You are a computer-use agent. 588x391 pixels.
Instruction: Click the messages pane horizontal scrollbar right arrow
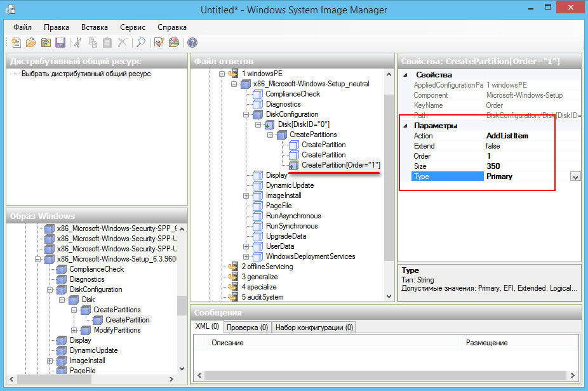pyautogui.click(x=572, y=375)
